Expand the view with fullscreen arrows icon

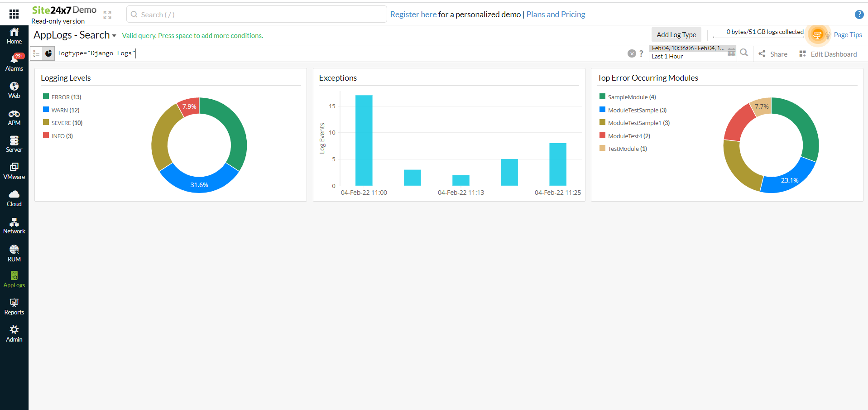[107, 14]
